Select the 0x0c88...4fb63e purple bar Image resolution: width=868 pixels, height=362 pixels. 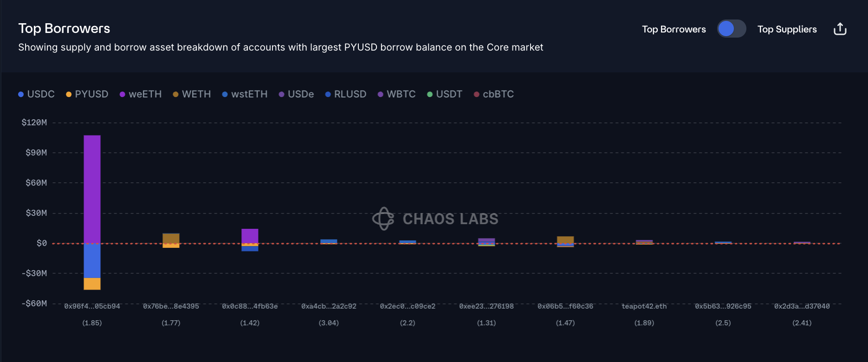pyautogui.click(x=250, y=235)
